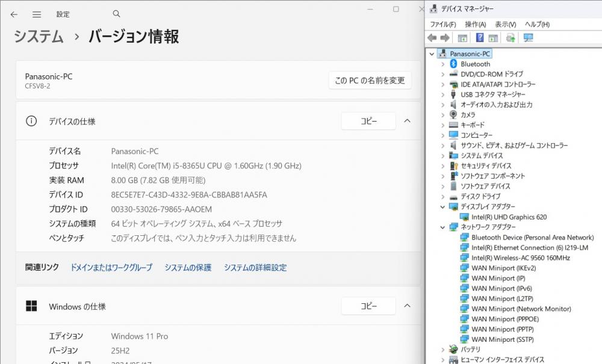Expand the ヒューマン インターフェイス デバイス node arrow

(x=442, y=359)
